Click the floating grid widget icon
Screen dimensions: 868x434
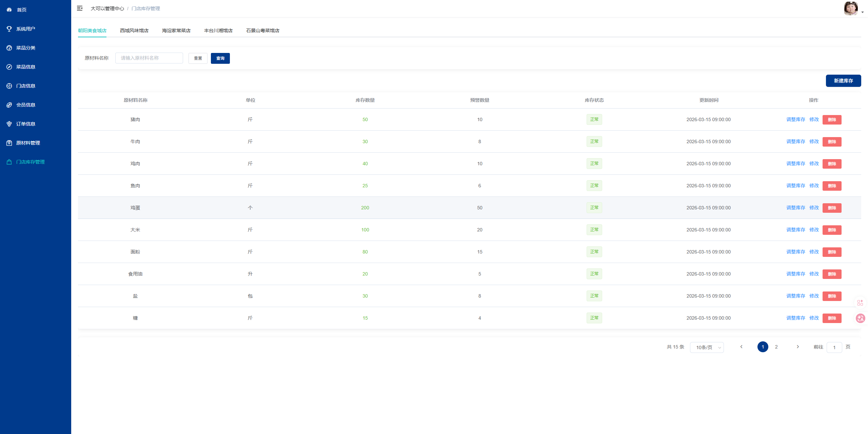(x=860, y=303)
